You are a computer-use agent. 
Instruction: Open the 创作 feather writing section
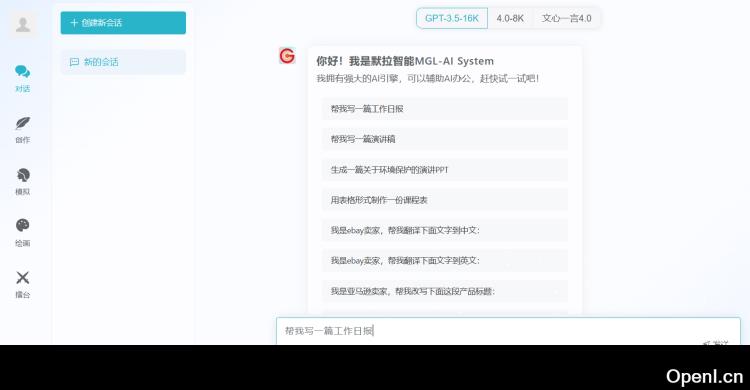click(x=22, y=130)
